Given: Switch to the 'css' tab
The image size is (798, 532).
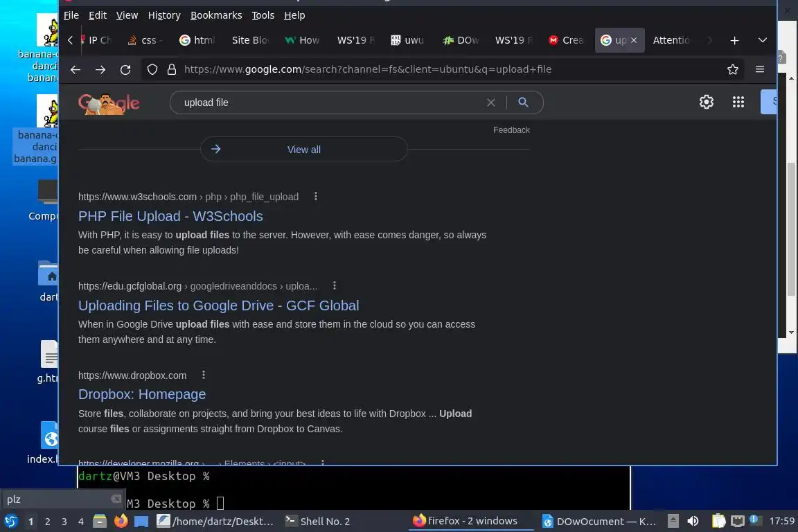Looking at the screenshot, I should point(145,40).
